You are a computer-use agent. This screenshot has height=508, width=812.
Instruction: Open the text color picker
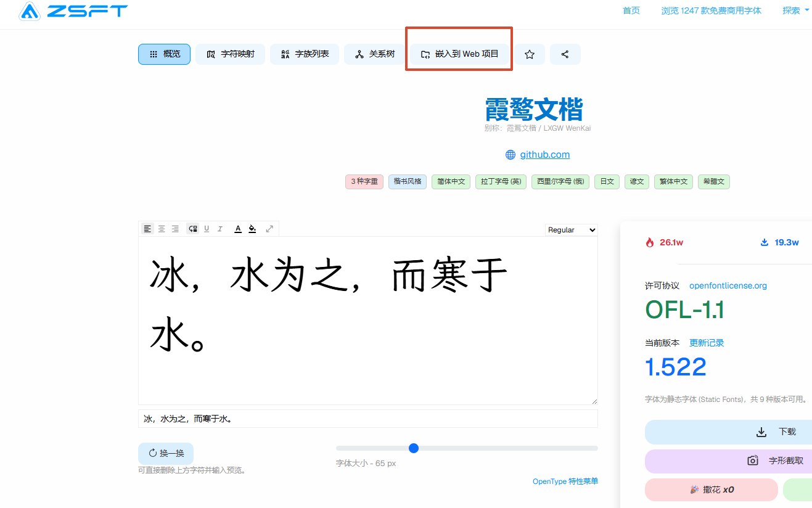coord(238,229)
